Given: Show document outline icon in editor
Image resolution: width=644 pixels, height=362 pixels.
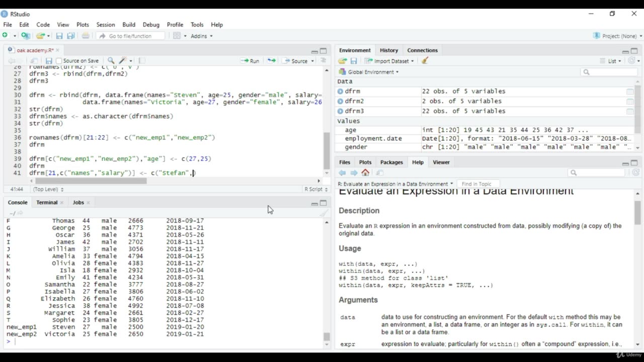Looking at the screenshot, I should coord(323,61).
